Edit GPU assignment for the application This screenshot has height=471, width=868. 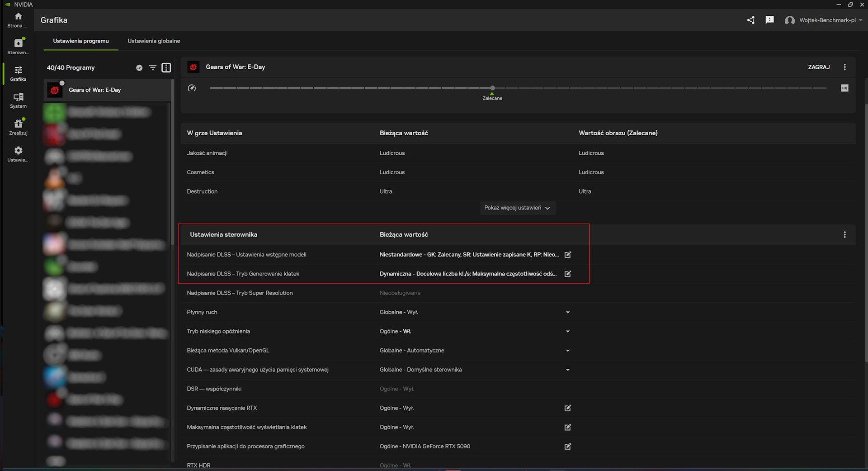pyautogui.click(x=568, y=447)
